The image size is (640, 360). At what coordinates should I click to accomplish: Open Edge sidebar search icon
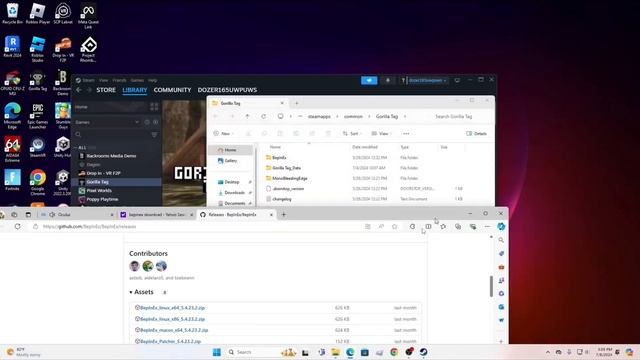pyautogui.click(x=501, y=240)
